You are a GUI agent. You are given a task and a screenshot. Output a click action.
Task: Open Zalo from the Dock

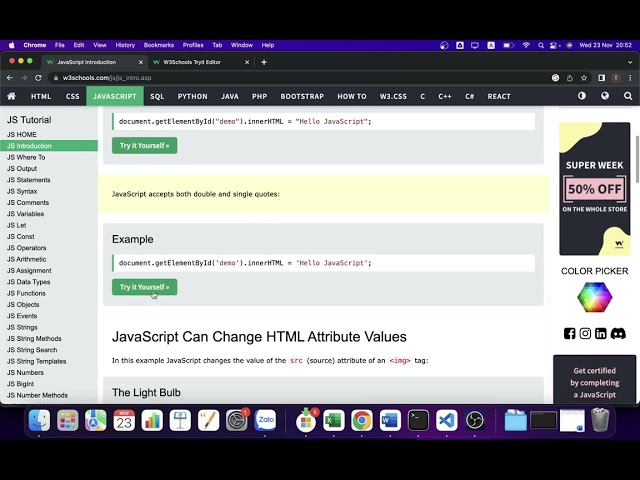[265, 420]
